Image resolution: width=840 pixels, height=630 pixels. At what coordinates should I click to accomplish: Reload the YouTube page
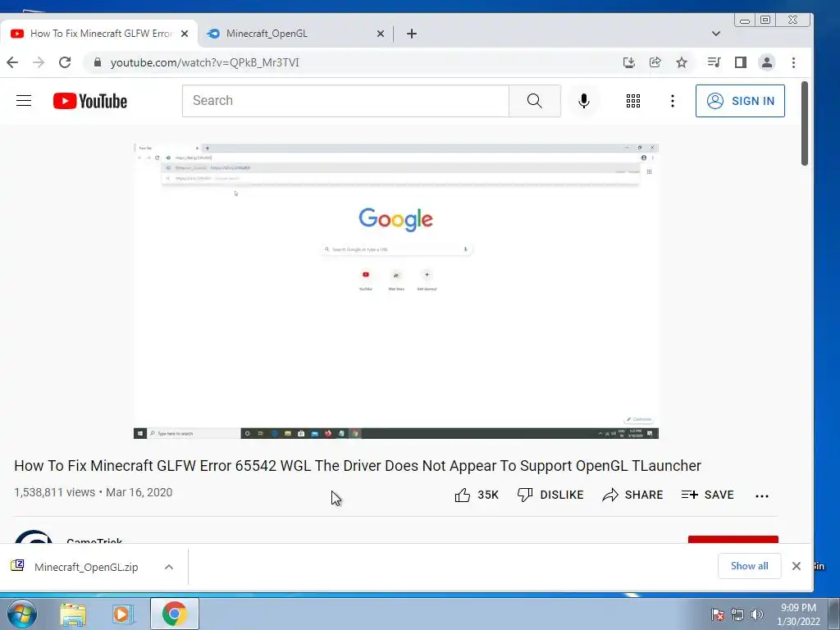pyautogui.click(x=65, y=62)
